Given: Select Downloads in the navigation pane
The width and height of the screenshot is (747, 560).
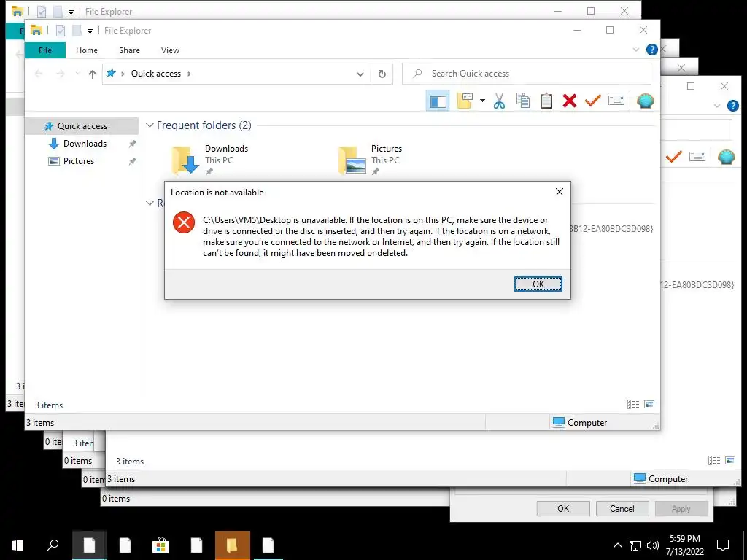Looking at the screenshot, I should click(85, 144).
